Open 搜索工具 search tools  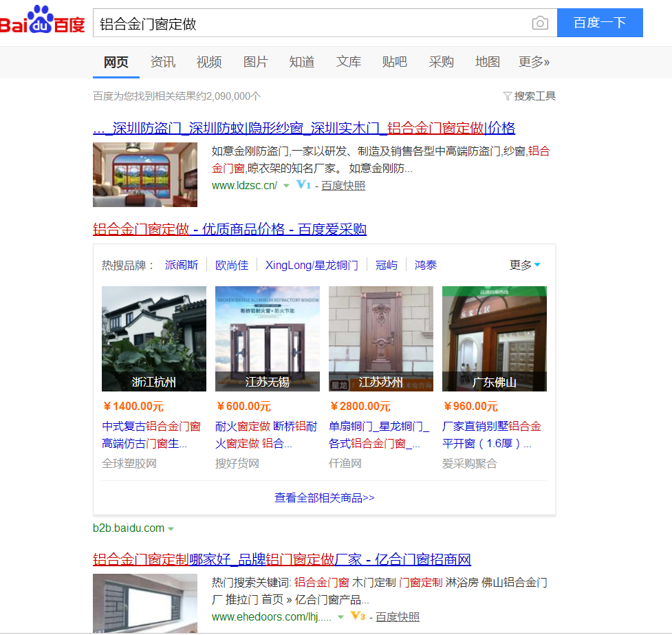pyautogui.click(x=535, y=96)
